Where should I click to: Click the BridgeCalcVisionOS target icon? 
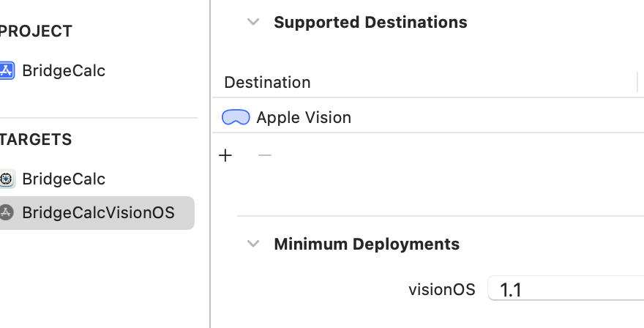tap(7, 213)
